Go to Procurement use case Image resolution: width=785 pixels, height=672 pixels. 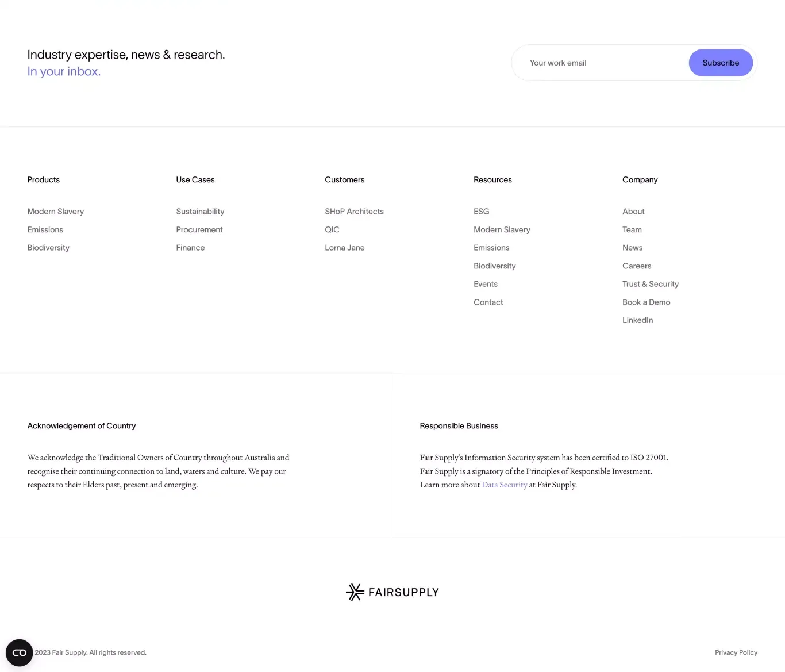pyautogui.click(x=199, y=229)
